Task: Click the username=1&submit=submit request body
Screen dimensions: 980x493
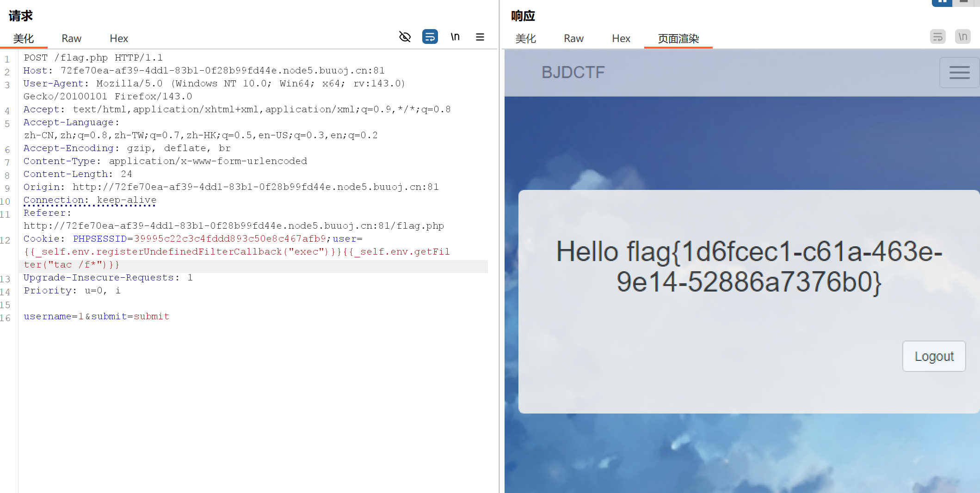Action: [96, 316]
